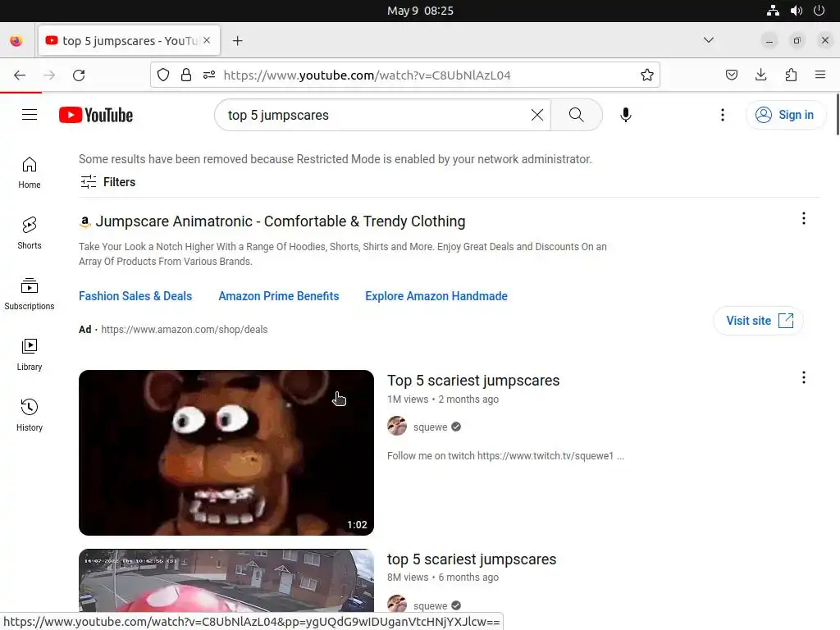The image size is (840, 630).
Task: Open tracking protection shield icon
Action: click(163, 75)
